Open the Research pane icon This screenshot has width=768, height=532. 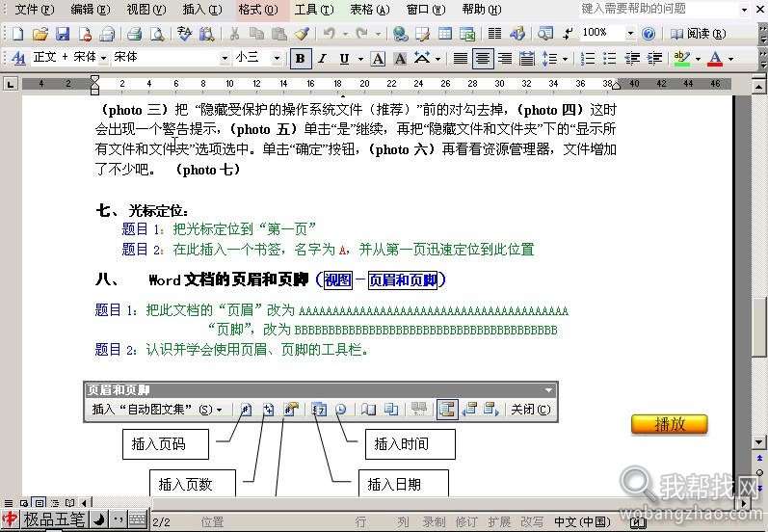(x=206, y=34)
